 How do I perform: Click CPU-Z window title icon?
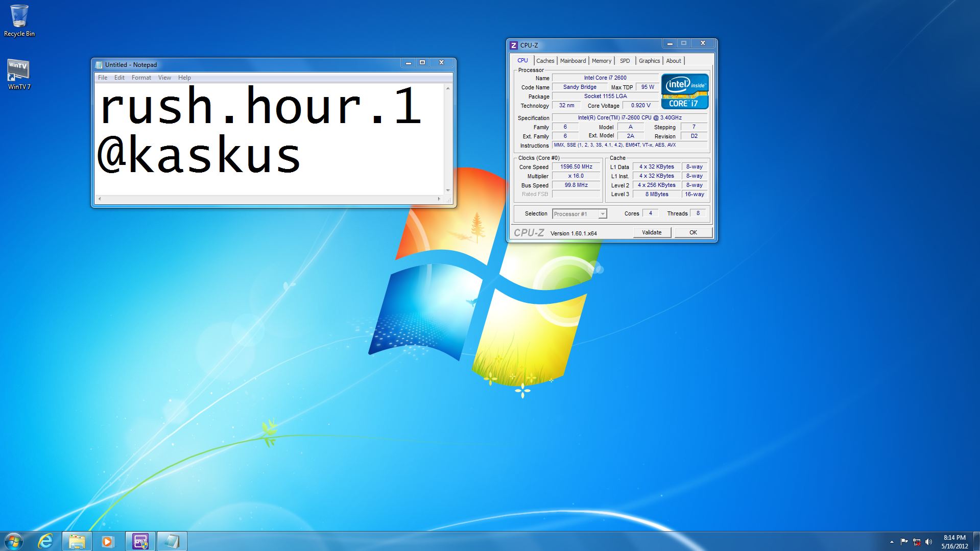tap(514, 45)
